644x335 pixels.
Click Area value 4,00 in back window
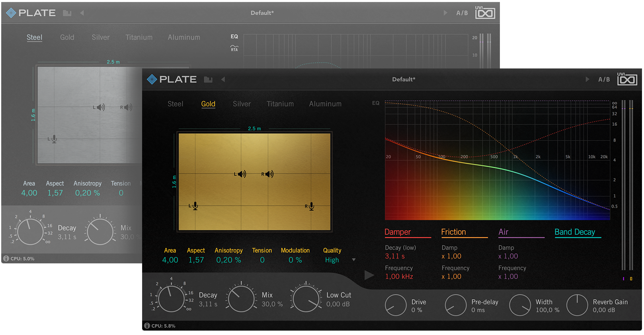click(x=29, y=193)
